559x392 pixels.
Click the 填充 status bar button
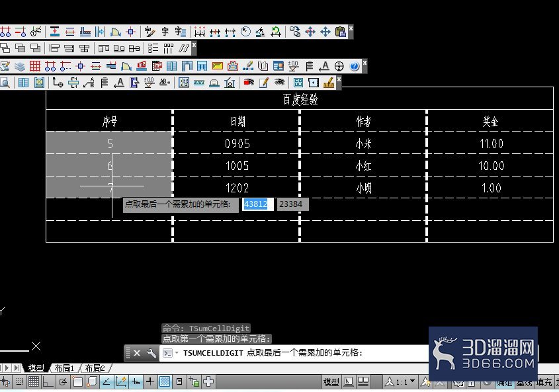click(x=544, y=383)
